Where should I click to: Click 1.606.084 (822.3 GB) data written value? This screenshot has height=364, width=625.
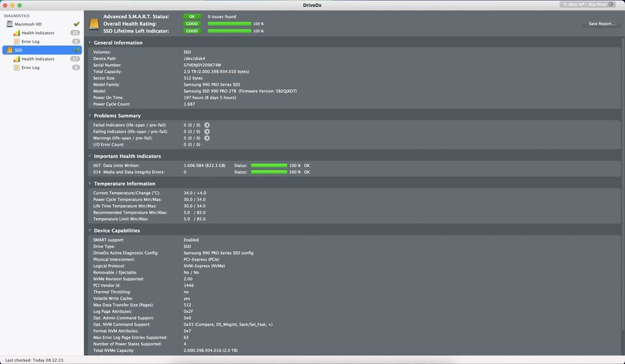point(204,165)
